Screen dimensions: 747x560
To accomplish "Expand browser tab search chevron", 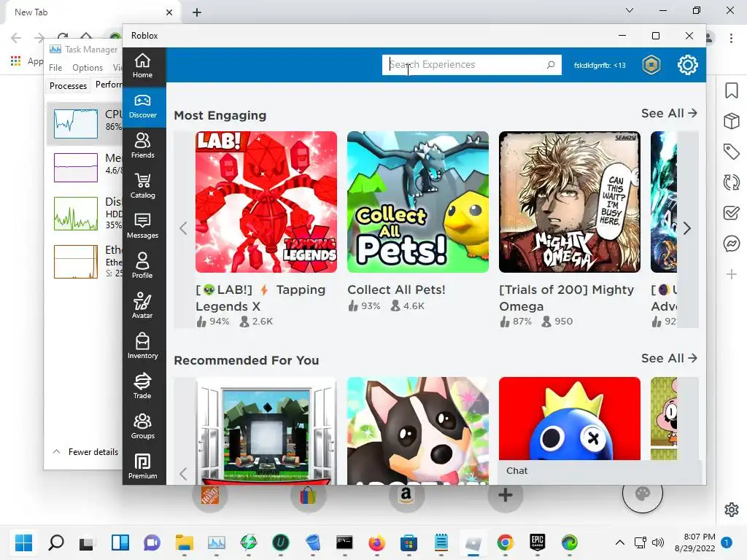I will 630,10.
